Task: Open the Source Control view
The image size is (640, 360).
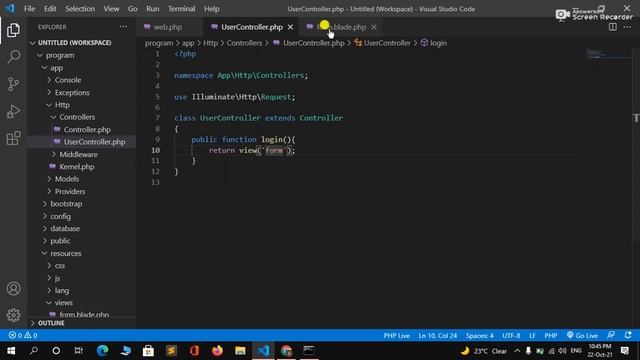Action: [13, 84]
